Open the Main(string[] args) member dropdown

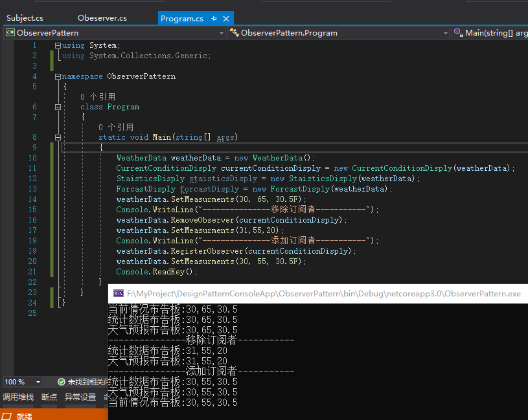(x=490, y=33)
